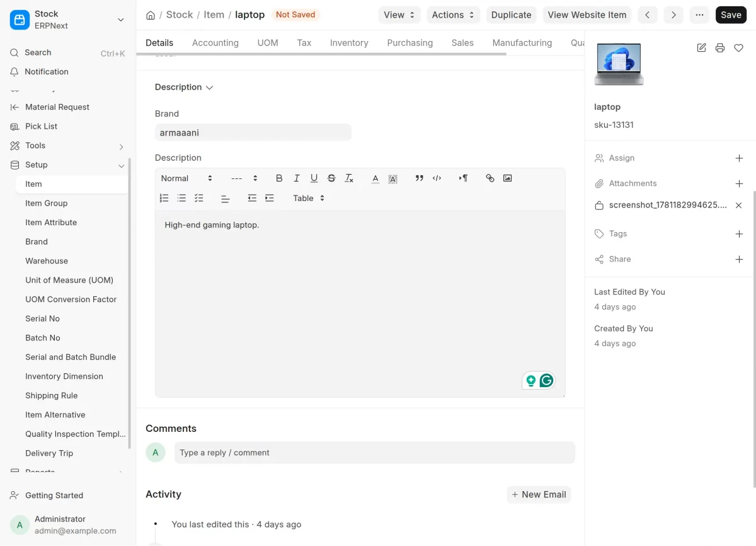
Task: Add a new attachment
Action: pyautogui.click(x=740, y=183)
